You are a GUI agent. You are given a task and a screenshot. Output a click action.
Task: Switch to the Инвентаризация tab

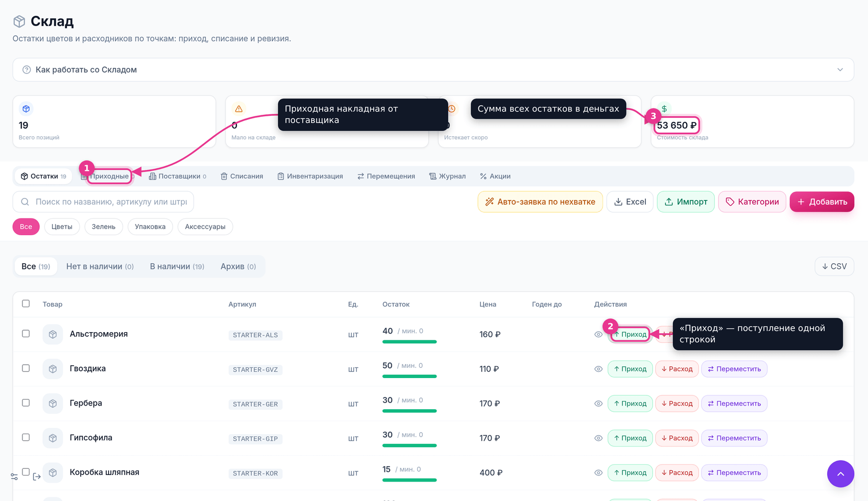tap(310, 176)
